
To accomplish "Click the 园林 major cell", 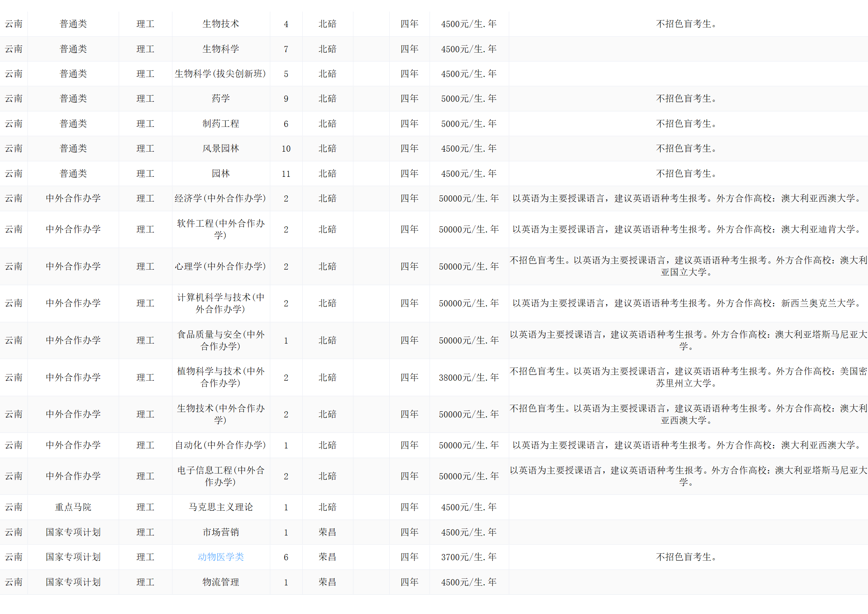I will coord(221,174).
